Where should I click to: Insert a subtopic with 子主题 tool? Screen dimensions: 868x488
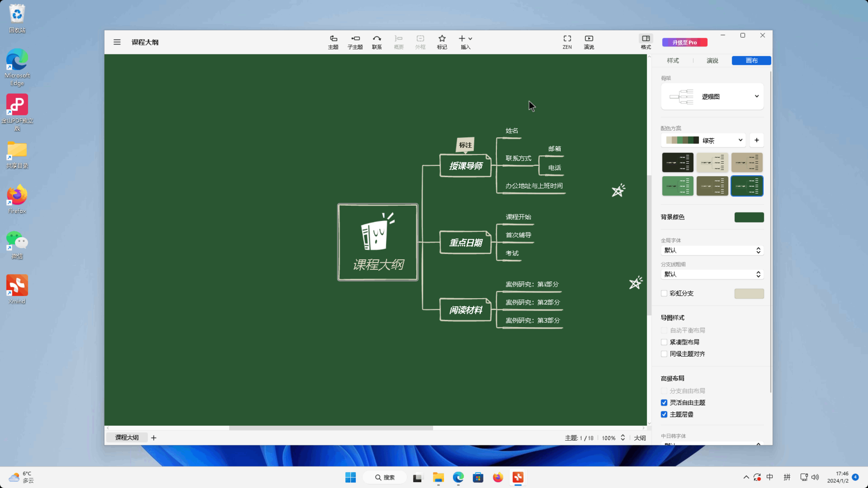pyautogui.click(x=355, y=42)
